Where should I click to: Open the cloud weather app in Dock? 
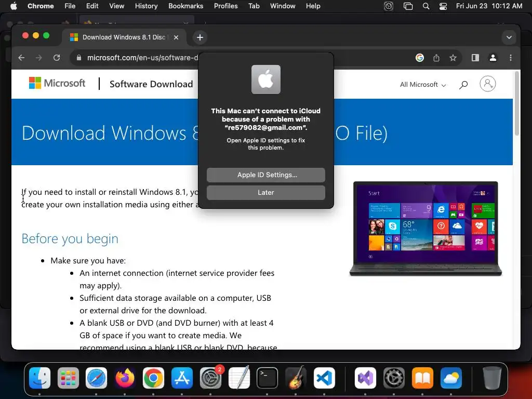click(451, 378)
